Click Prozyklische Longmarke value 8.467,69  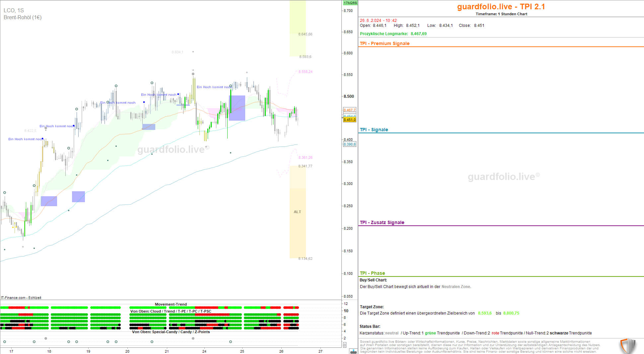pos(419,34)
